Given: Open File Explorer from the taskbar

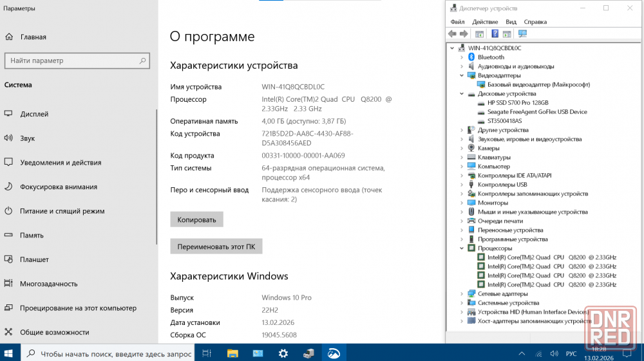Looking at the screenshot, I should [232, 353].
